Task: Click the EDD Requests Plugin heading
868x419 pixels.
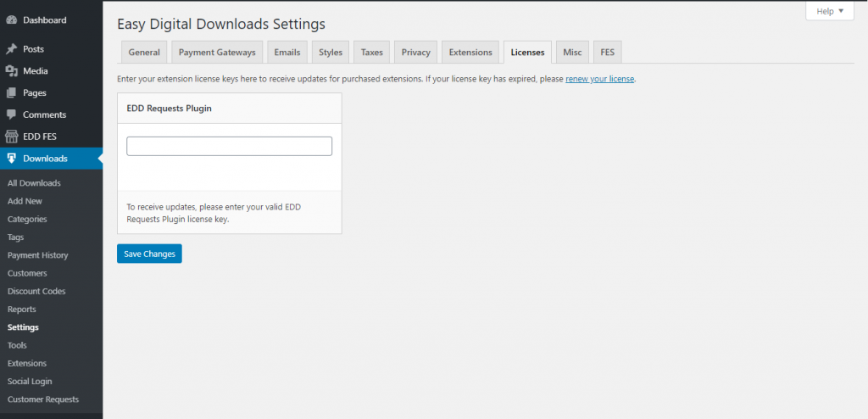Action: (170, 109)
